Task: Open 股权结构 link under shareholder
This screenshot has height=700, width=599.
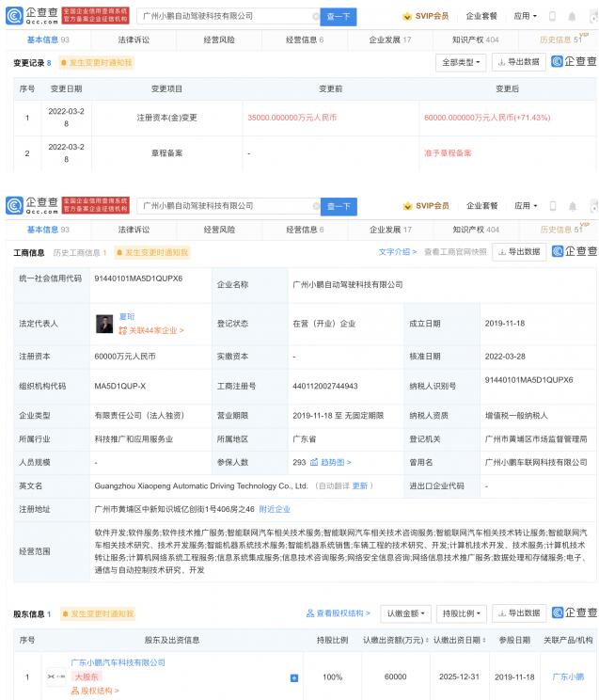Action: coord(95,691)
